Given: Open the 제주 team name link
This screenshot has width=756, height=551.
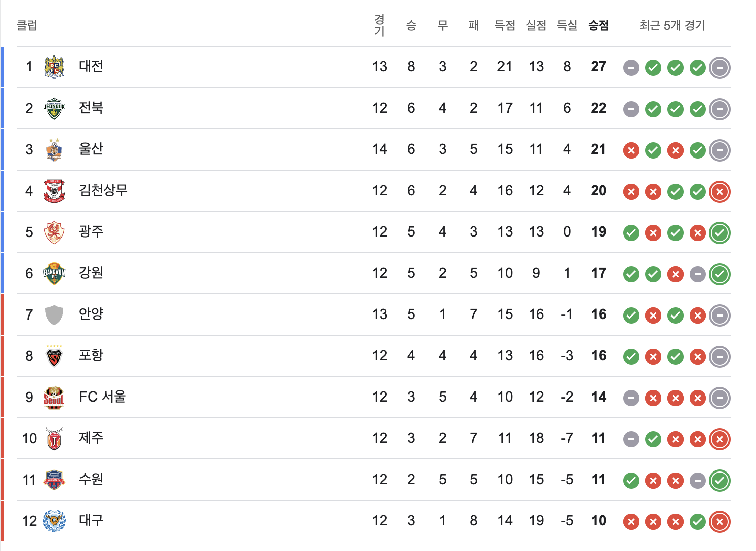Looking at the screenshot, I should coord(91,438).
